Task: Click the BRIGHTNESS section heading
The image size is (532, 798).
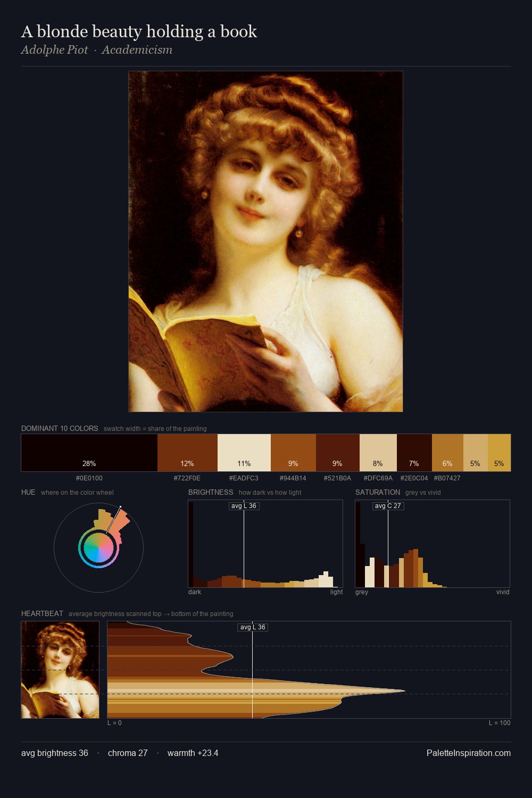Action: (211, 493)
